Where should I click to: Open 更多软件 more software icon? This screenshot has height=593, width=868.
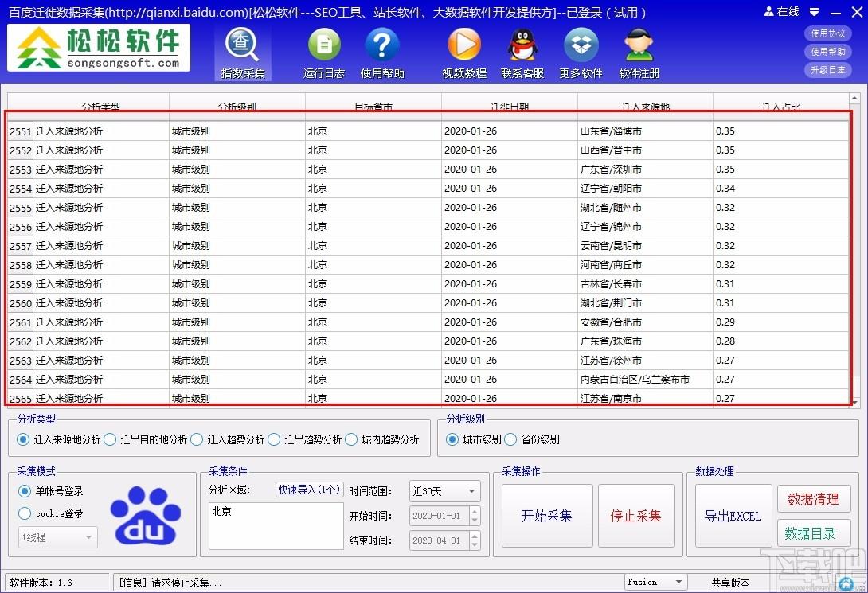[x=581, y=53]
